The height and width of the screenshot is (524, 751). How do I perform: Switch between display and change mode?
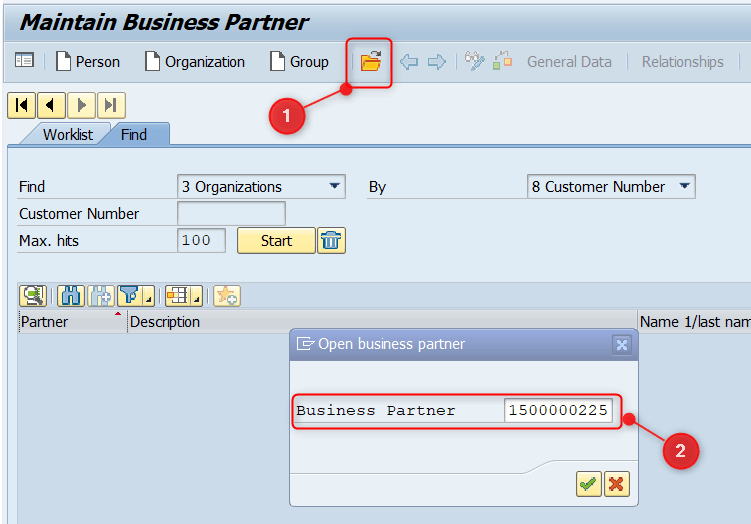474,61
